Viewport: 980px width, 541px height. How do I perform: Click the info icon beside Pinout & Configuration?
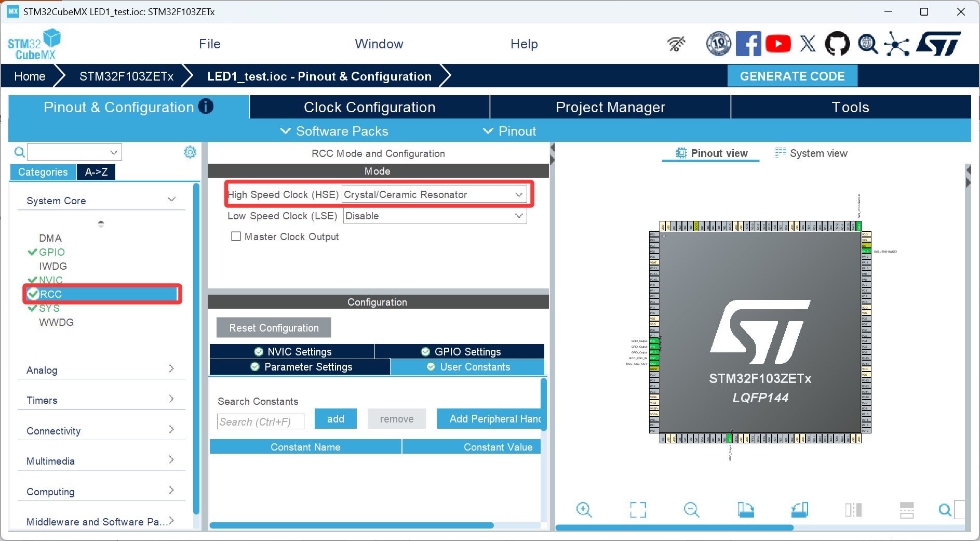tap(206, 107)
